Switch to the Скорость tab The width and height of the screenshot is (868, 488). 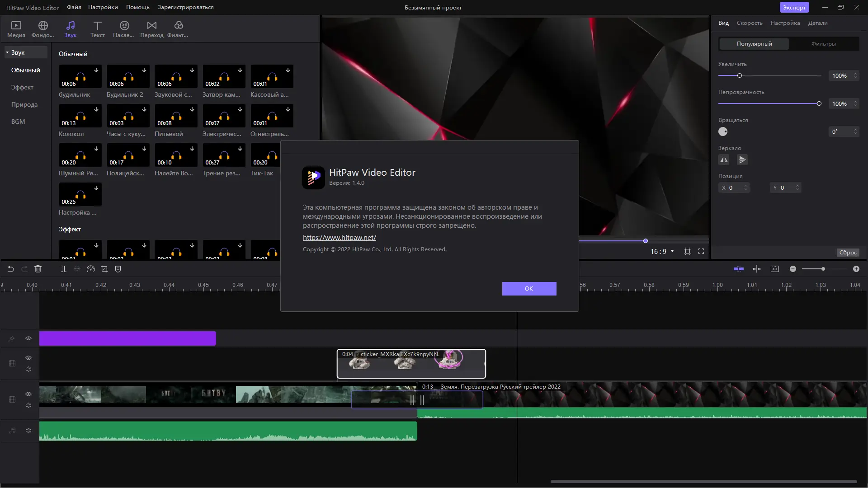point(749,23)
